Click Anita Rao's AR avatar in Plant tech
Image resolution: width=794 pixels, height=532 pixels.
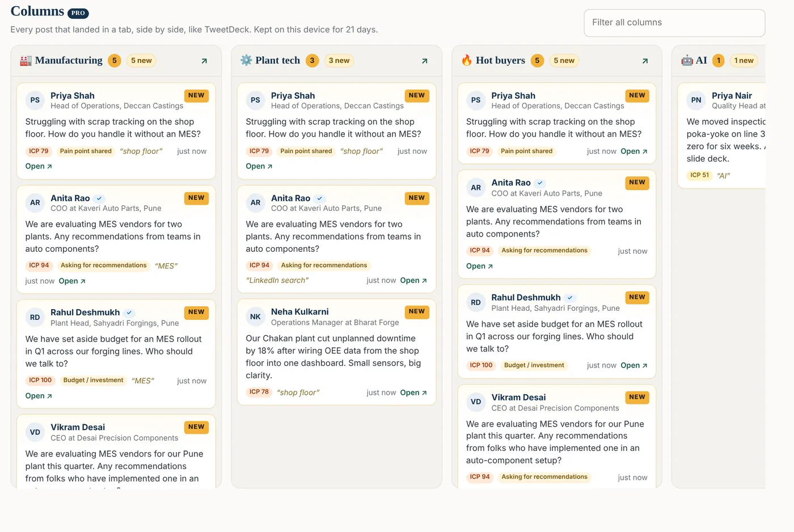(x=256, y=202)
